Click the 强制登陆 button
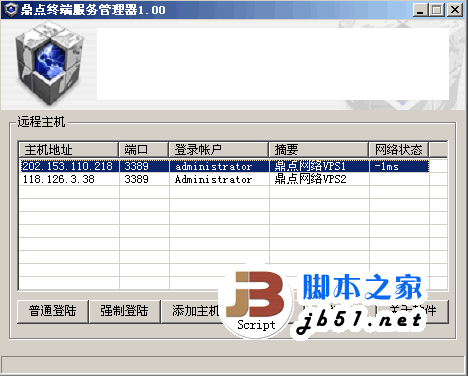The image size is (468, 376). [x=124, y=311]
